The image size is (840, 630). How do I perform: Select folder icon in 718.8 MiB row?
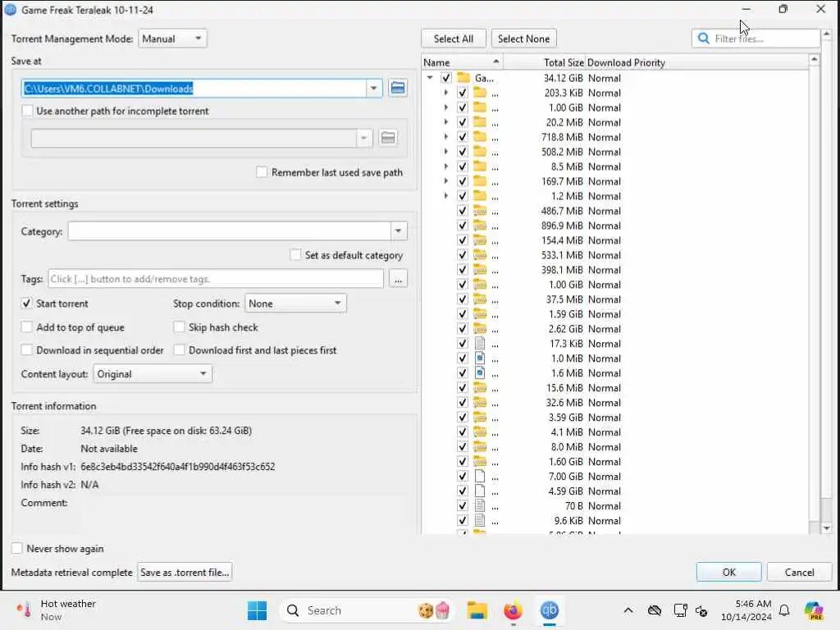pyautogui.click(x=480, y=137)
